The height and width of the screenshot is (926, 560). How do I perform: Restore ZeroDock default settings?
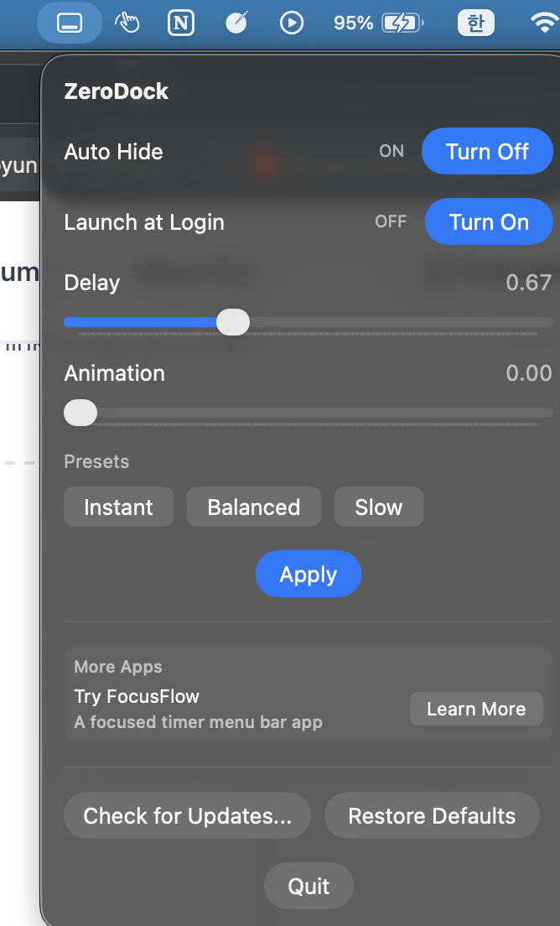click(432, 815)
